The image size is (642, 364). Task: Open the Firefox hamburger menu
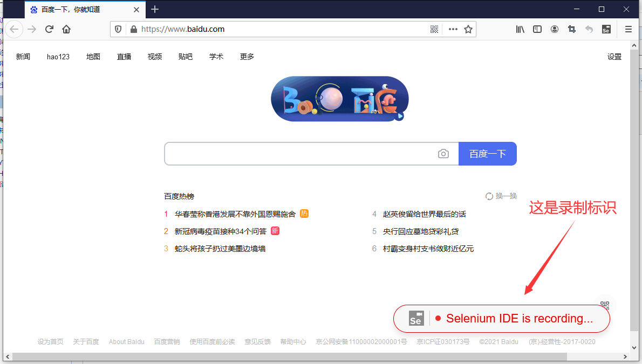point(629,29)
